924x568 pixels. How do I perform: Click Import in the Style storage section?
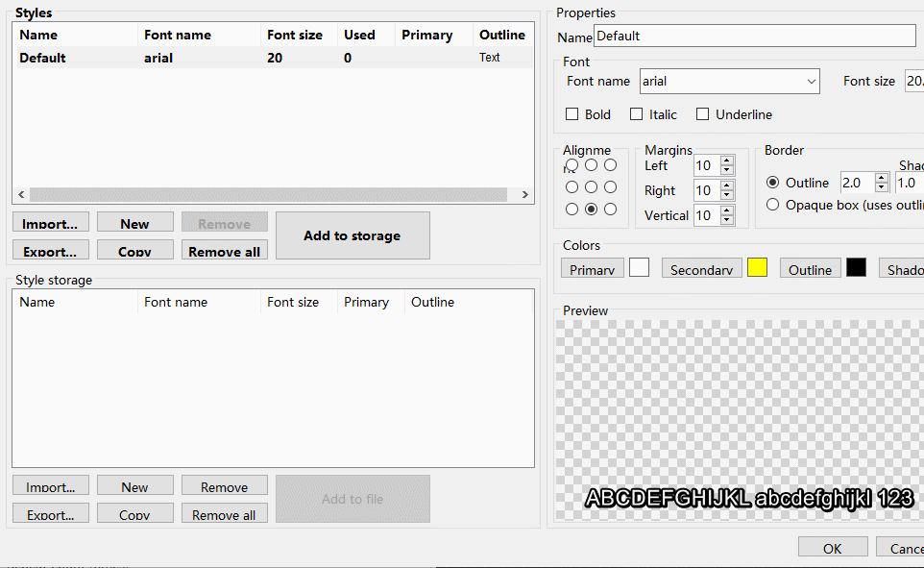point(50,485)
